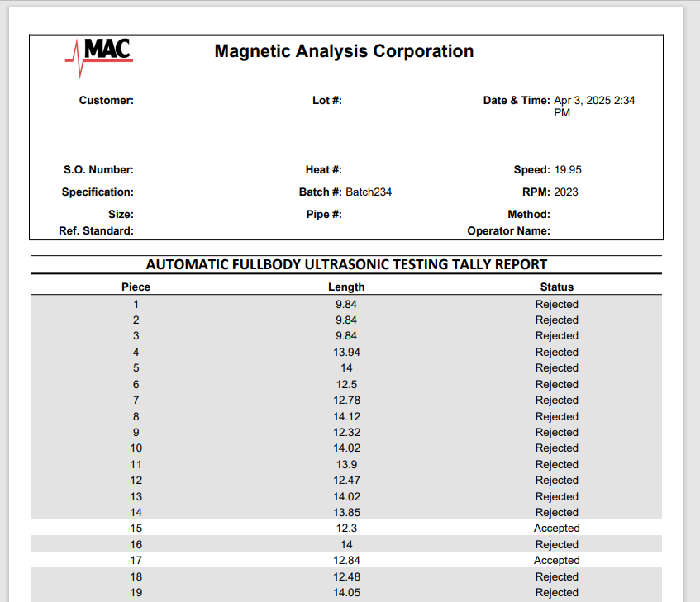This screenshot has height=602, width=700.
Task: Select the Batch234 batch value
Action: [369, 192]
